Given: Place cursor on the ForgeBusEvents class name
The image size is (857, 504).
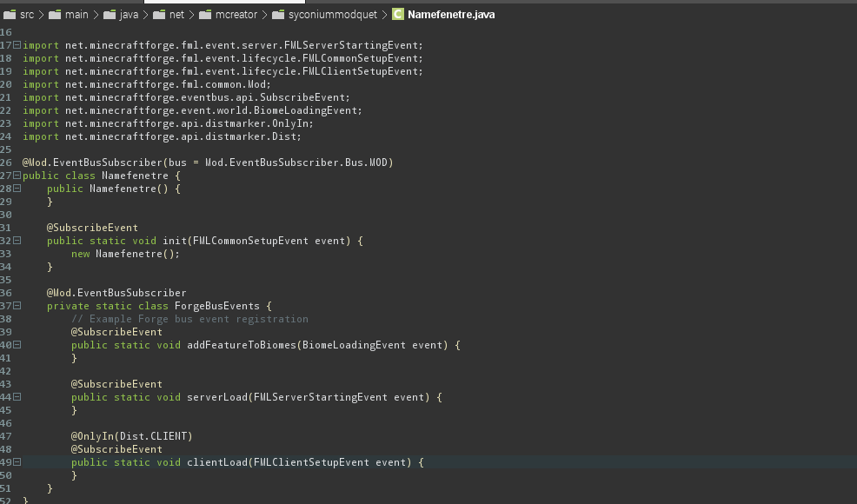Looking at the screenshot, I should (x=223, y=306).
